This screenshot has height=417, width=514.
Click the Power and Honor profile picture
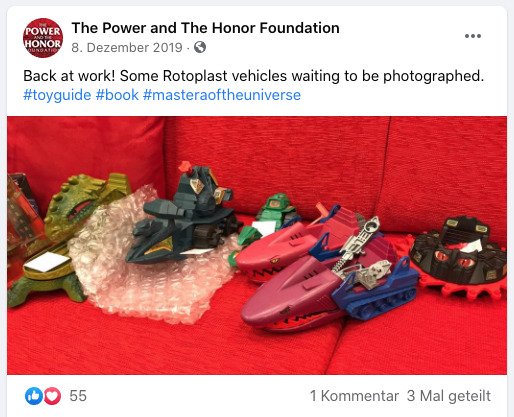[x=43, y=38]
